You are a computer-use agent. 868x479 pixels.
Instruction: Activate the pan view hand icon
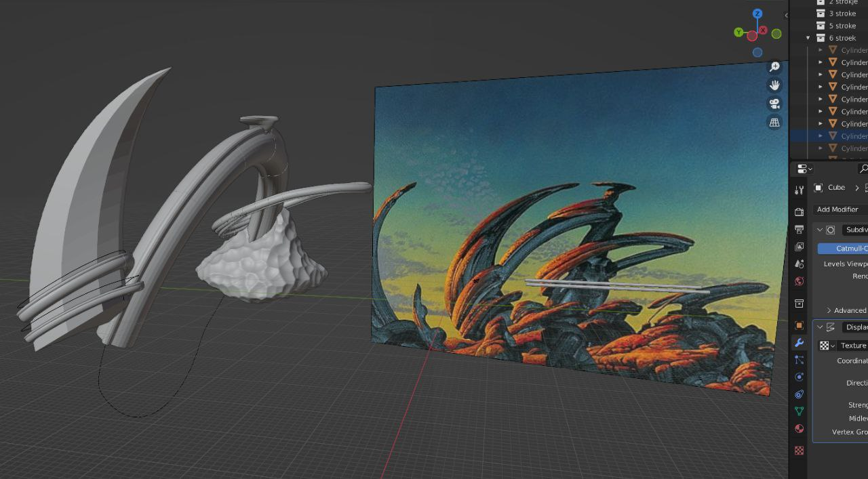pyautogui.click(x=774, y=85)
